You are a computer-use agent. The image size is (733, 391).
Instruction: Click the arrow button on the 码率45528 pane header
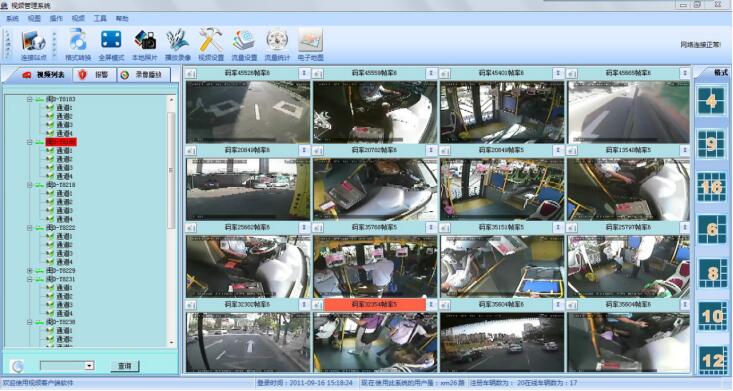pyautogui.click(x=304, y=73)
